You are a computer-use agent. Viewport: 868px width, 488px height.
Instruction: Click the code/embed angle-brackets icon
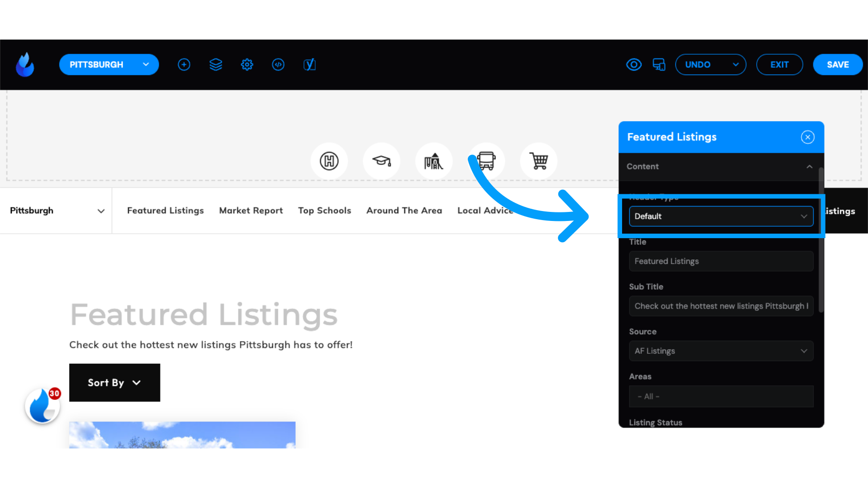click(x=278, y=64)
